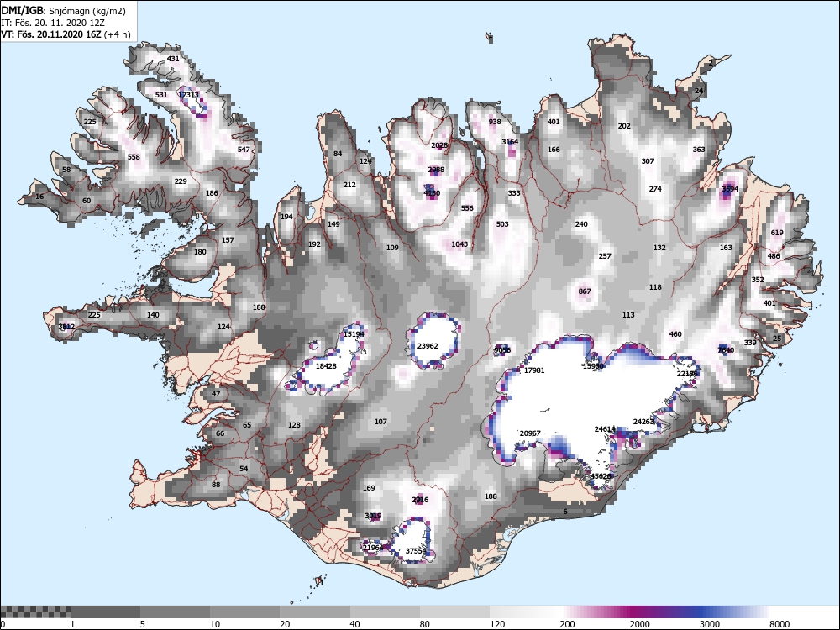Click the value 212 on the map
The height and width of the screenshot is (630, 840).
[349, 185]
